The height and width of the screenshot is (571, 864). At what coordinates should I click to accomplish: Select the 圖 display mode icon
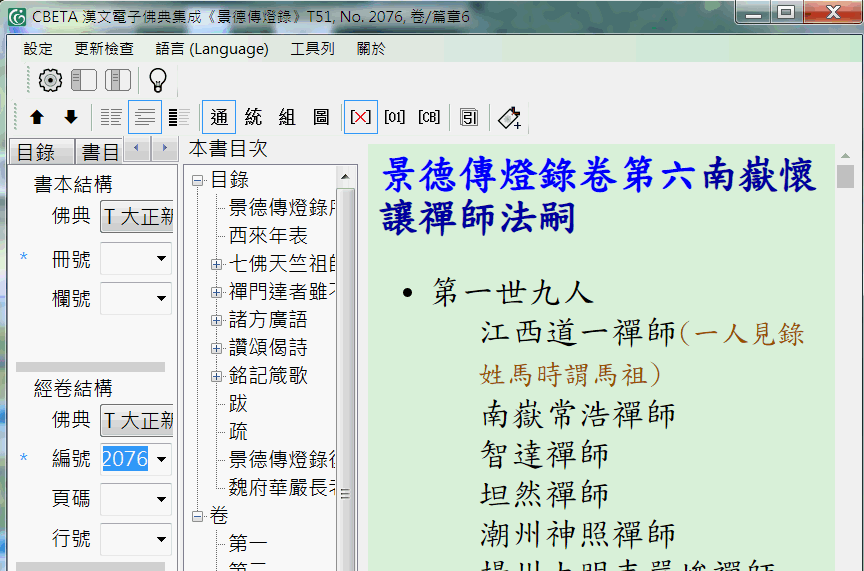(321, 117)
